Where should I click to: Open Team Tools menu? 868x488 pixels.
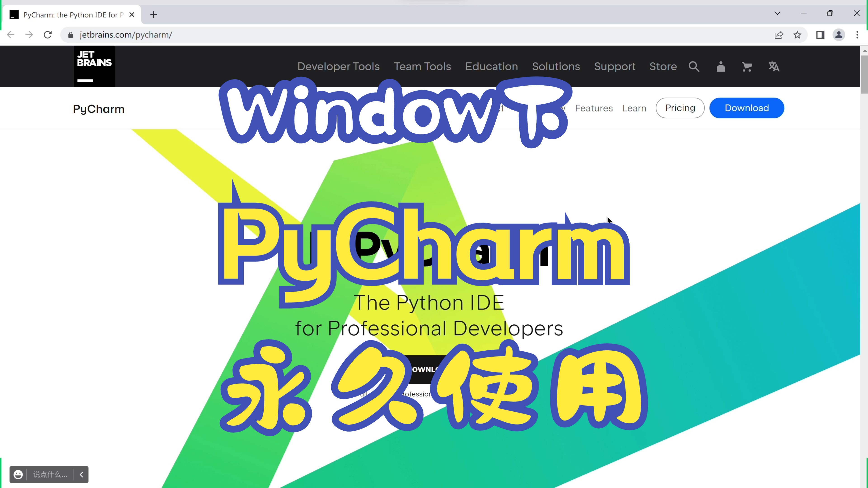point(422,66)
